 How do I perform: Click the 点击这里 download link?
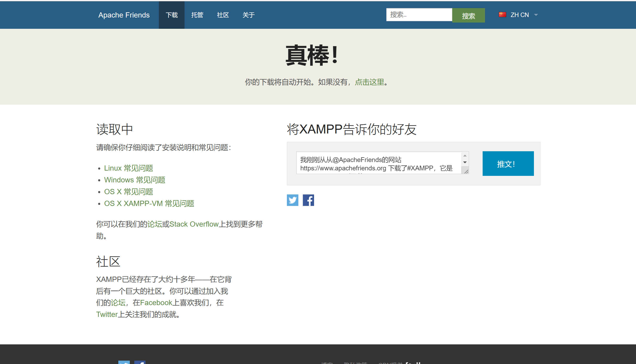tap(369, 82)
